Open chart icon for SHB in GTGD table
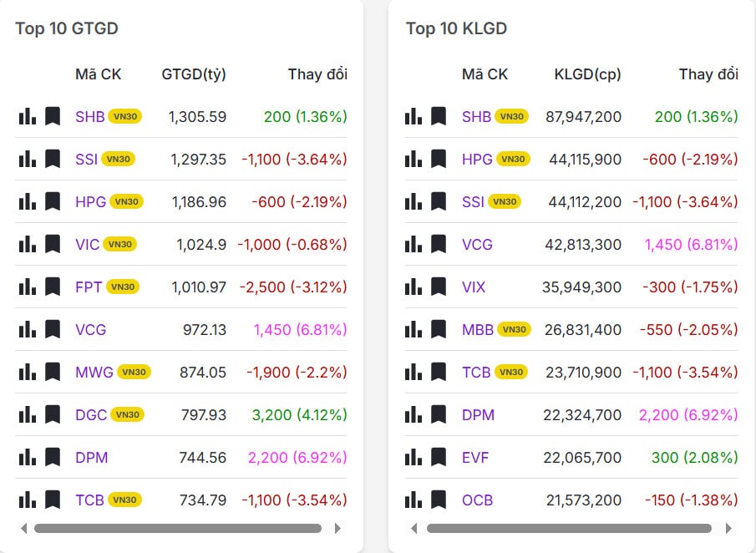This screenshot has width=756, height=553. pyautogui.click(x=28, y=116)
